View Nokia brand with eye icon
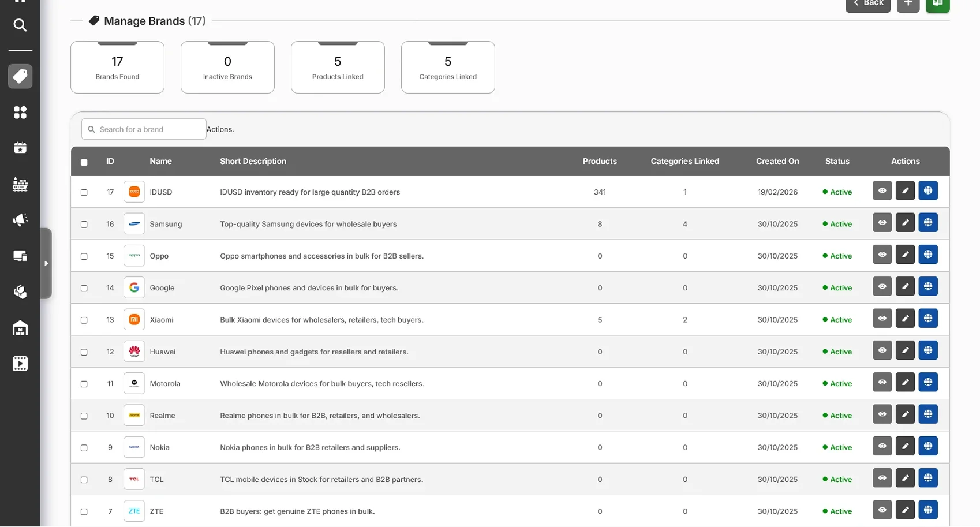This screenshot has width=980, height=527. point(882,446)
